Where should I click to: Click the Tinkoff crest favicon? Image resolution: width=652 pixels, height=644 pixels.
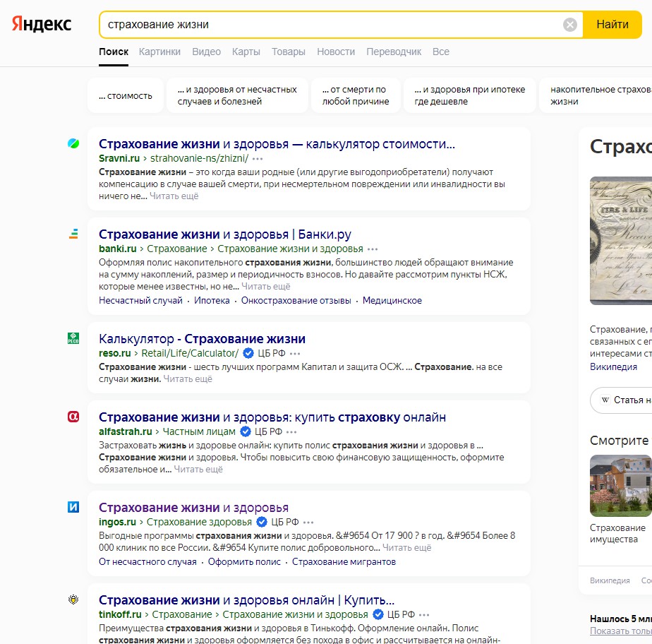coord(73,600)
